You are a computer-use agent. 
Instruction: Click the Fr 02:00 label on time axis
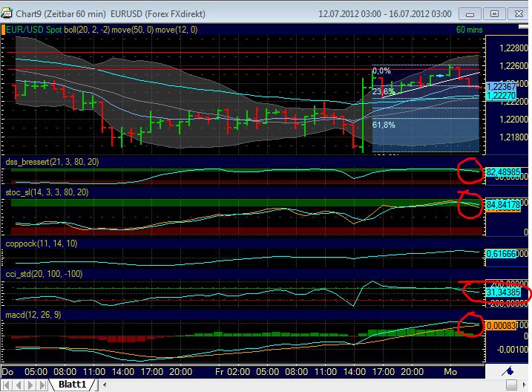tap(233, 372)
